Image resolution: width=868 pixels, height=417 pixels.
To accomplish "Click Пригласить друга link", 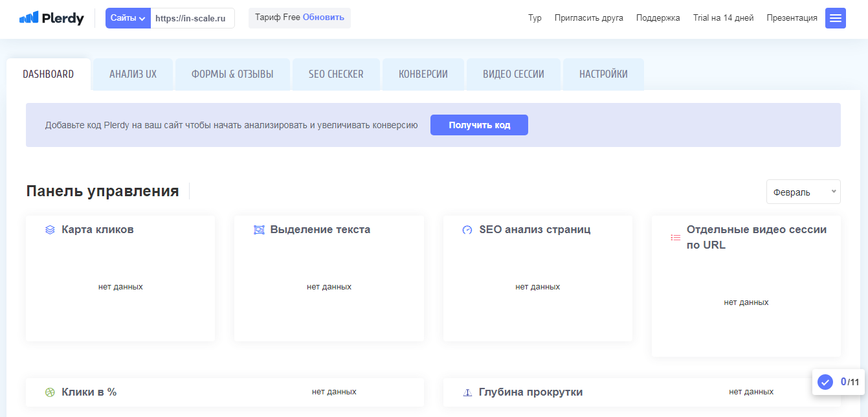I will pos(589,18).
